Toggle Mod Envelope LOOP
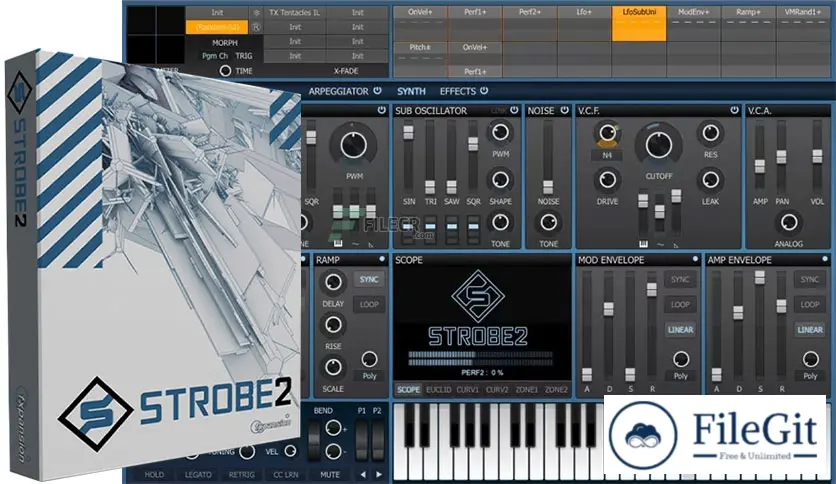Viewport: 836px width, 484px height. coord(680,304)
